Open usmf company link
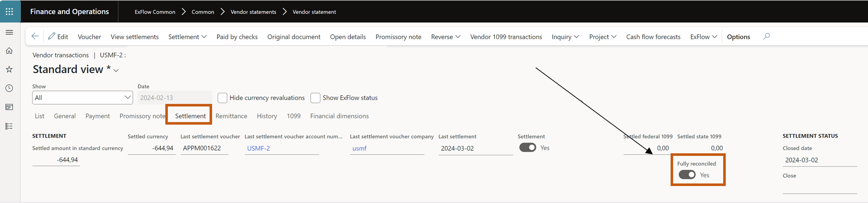 [x=359, y=148]
